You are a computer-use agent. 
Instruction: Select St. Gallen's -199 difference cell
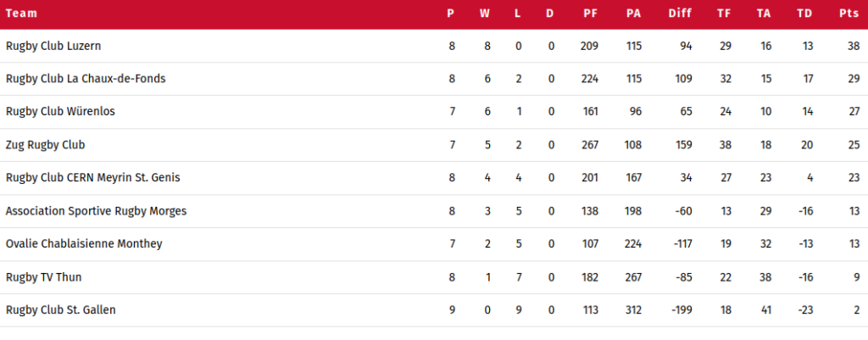coord(682,309)
